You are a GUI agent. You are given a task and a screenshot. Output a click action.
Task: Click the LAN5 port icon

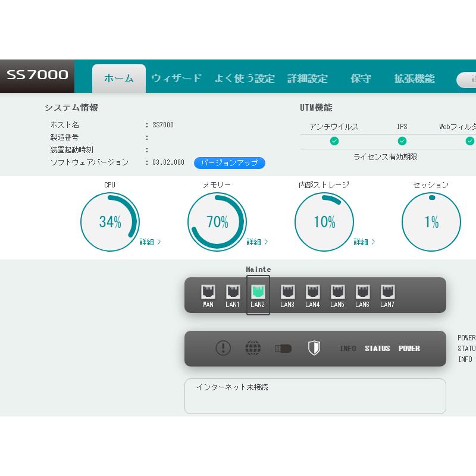[337, 292]
